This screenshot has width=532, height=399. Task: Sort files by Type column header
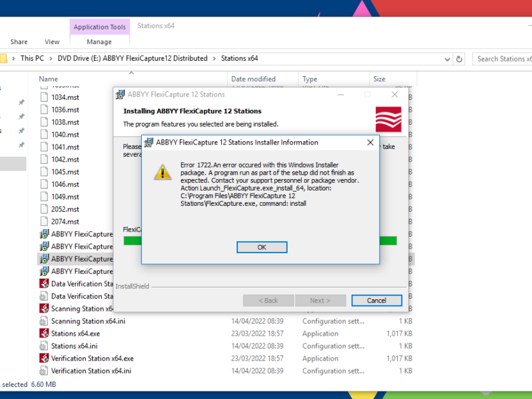tap(309, 79)
